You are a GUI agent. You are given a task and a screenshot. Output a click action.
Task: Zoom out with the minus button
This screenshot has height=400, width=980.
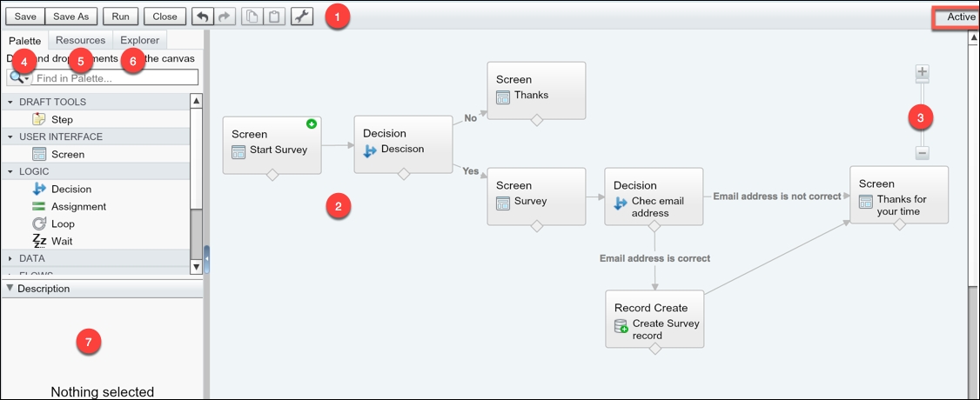pyautogui.click(x=922, y=152)
